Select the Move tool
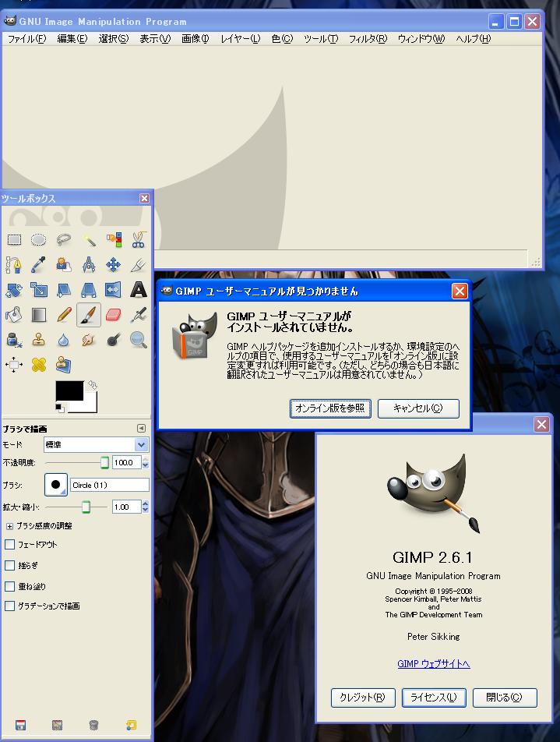 pyautogui.click(x=114, y=265)
